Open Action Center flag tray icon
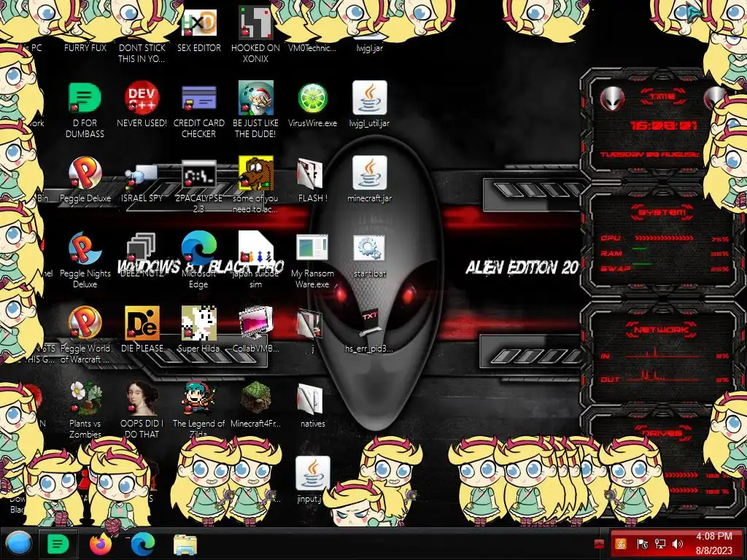Viewport: 747px width, 560px height. point(642,543)
